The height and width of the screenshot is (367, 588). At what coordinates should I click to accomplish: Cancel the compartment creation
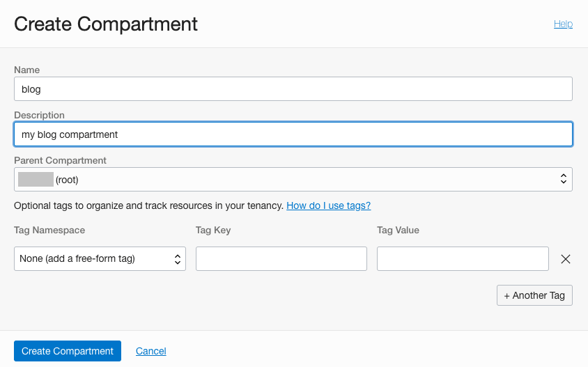[151, 351]
